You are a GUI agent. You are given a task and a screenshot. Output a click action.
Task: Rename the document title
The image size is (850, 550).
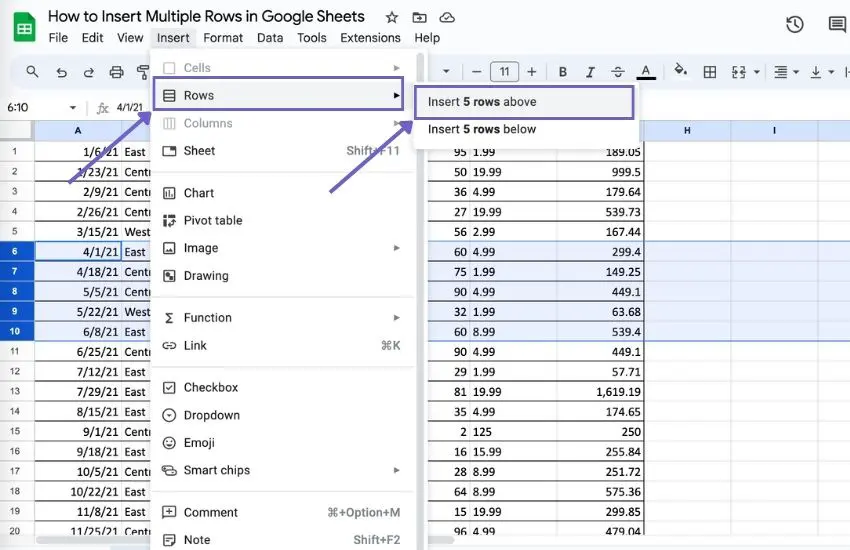point(206,16)
